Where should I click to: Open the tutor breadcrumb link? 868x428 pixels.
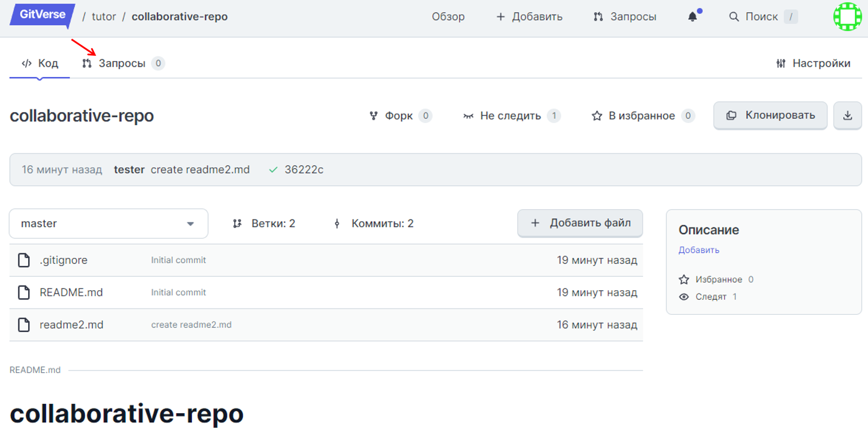click(x=104, y=17)
